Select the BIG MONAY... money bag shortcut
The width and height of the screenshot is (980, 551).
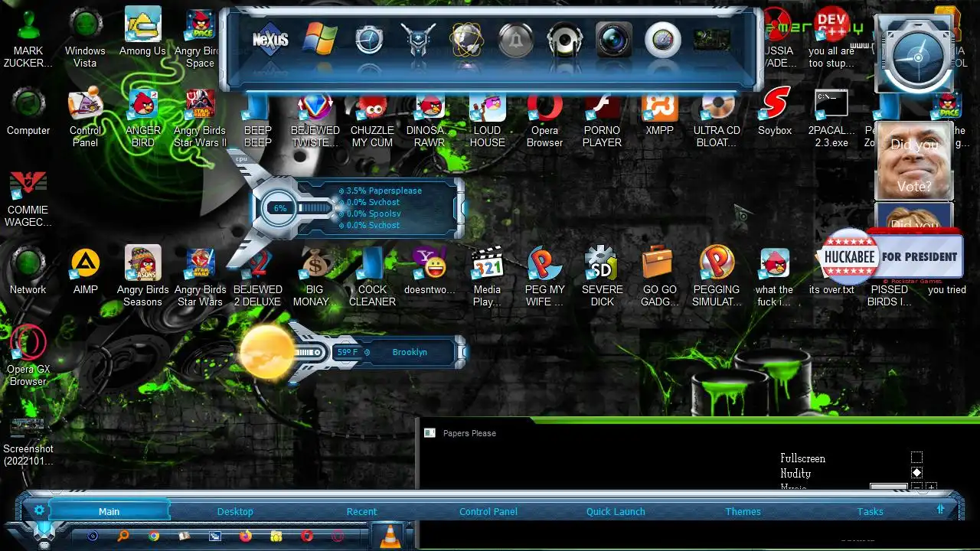315,277
